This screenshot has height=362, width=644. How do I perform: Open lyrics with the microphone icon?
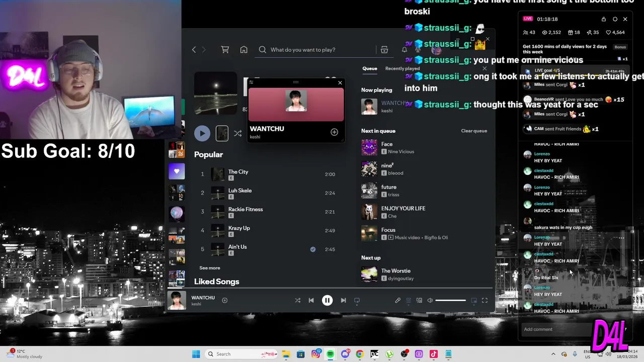(x=397, y=300)
